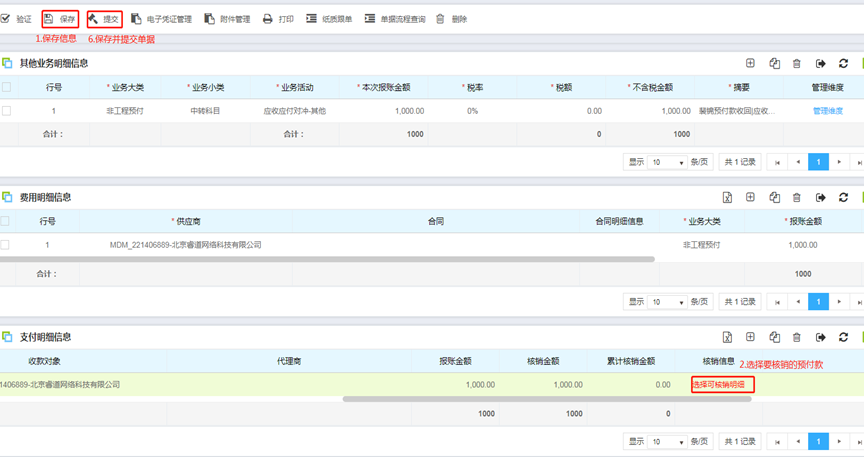Click the 保存 save button

pyautogui.click(x=60, y=19)
